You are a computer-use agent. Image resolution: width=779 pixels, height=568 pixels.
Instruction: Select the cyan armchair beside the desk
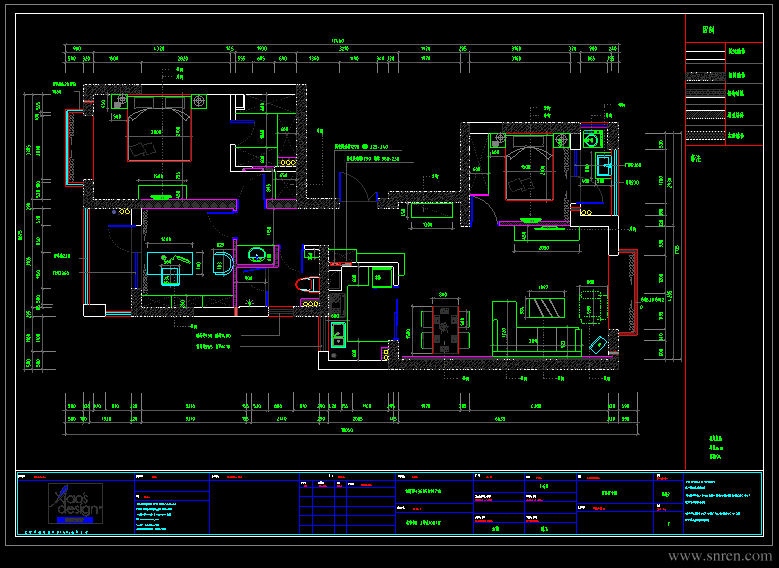pos(223,263)
